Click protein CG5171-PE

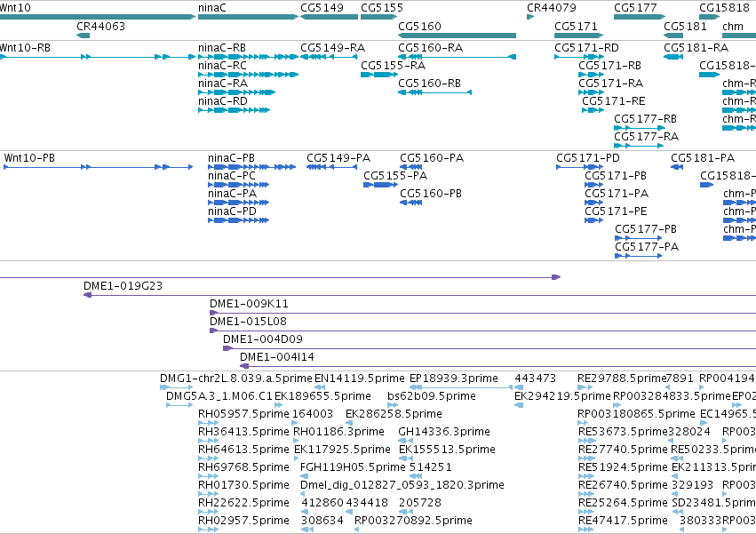pyautogui.click(x=617, y=211)
